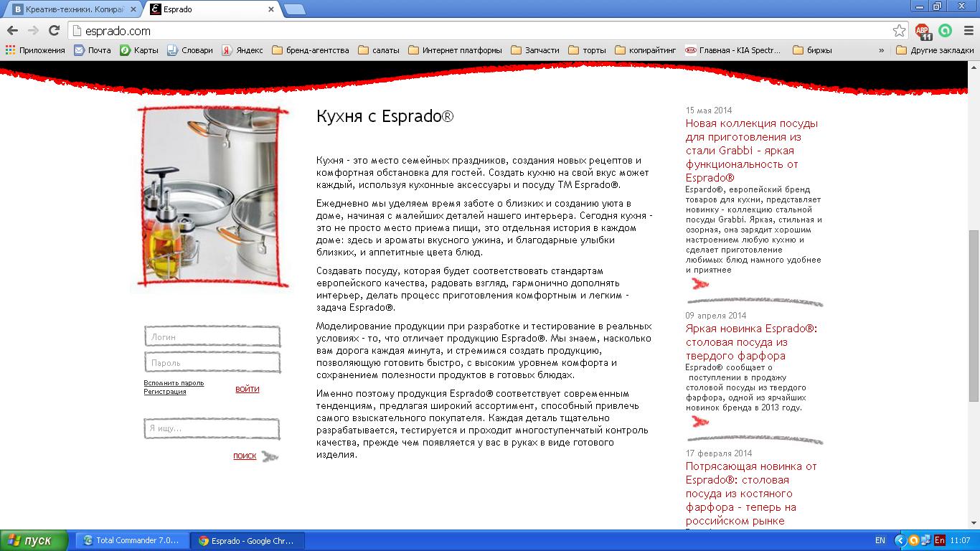Expand hidden system tray icons

click(900, 540)
